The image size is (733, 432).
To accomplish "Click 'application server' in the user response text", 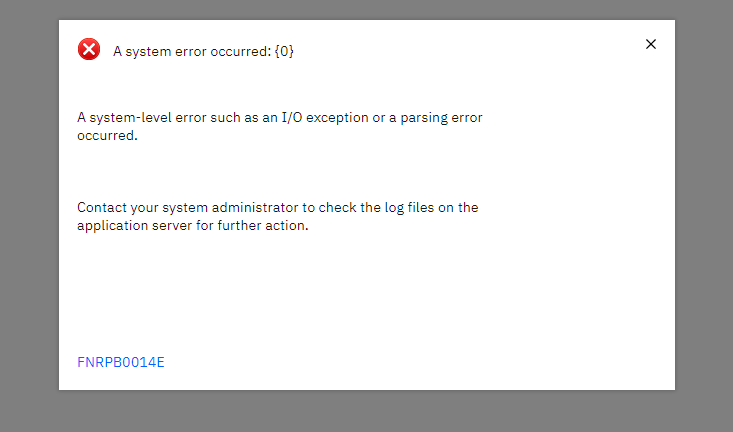I will pyautogui.click(x=134, y=226).
